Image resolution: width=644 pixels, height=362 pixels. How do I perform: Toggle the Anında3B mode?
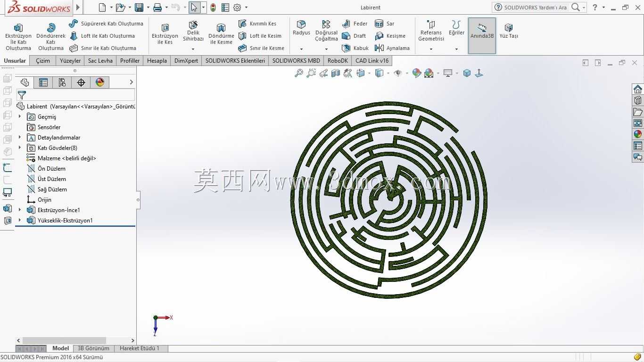482,36
